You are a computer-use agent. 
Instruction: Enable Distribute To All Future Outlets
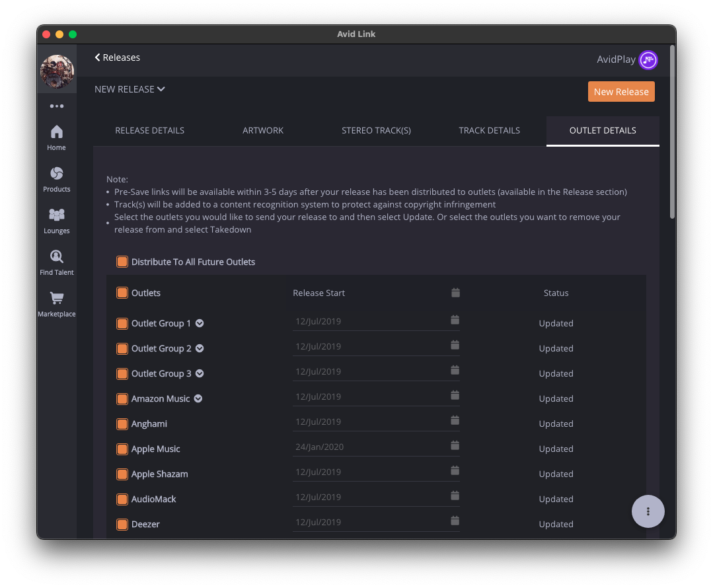(x=122, y=262)
